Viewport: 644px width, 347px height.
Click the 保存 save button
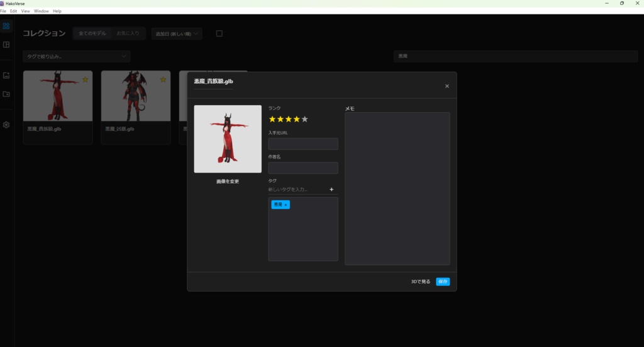pos(443,282)
